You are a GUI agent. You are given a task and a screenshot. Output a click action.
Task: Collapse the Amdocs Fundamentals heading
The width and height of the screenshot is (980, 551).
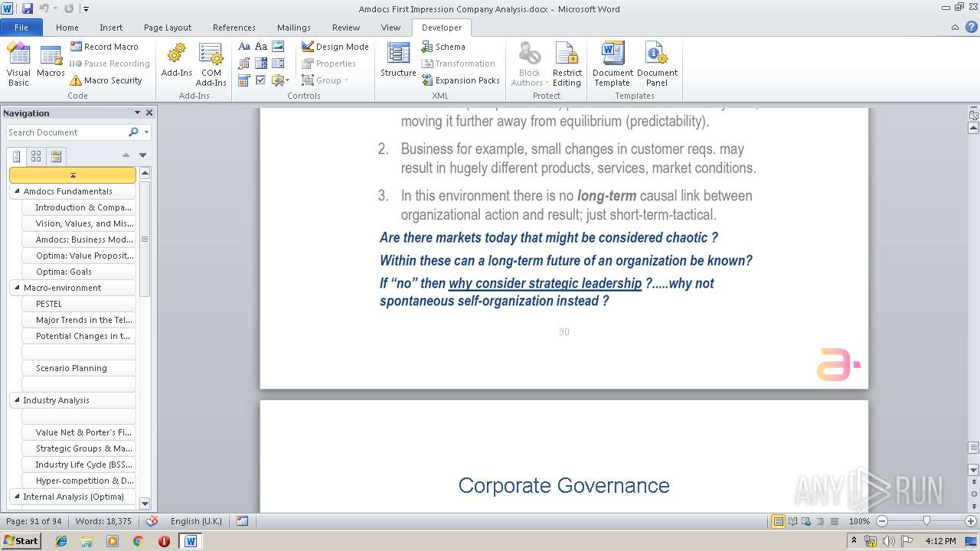18,191
